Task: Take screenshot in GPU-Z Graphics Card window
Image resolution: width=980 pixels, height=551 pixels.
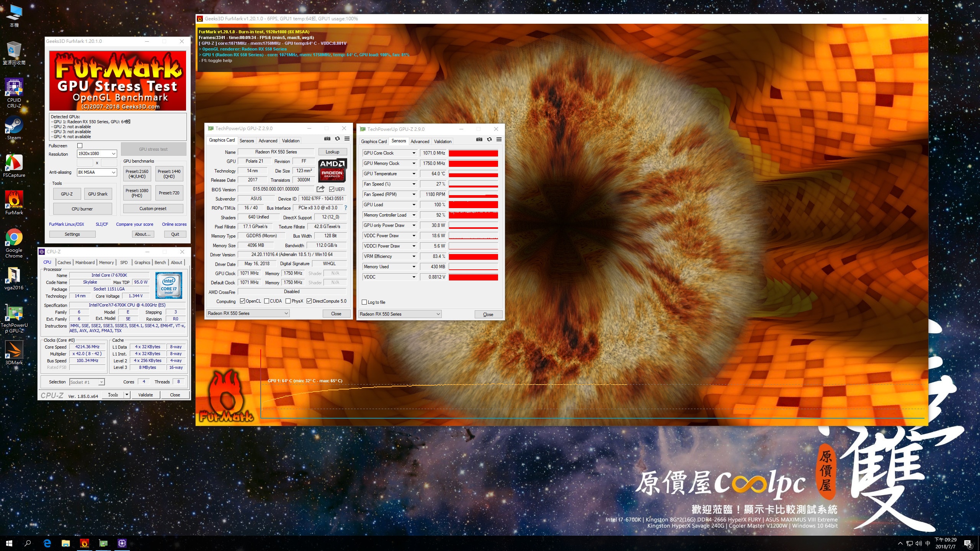Action: click(x=327, y=139)
